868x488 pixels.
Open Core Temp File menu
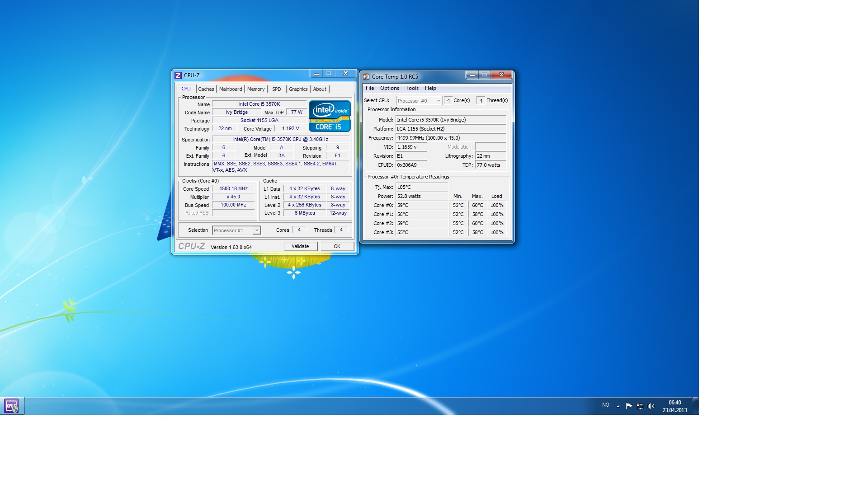(x=370, y=88)
